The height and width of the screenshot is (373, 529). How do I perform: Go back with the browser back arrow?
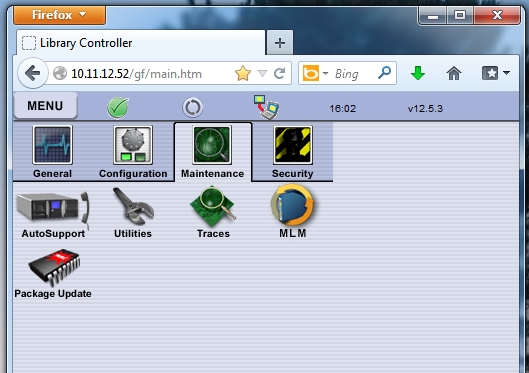pyautogui.click(x=32, y=73)
